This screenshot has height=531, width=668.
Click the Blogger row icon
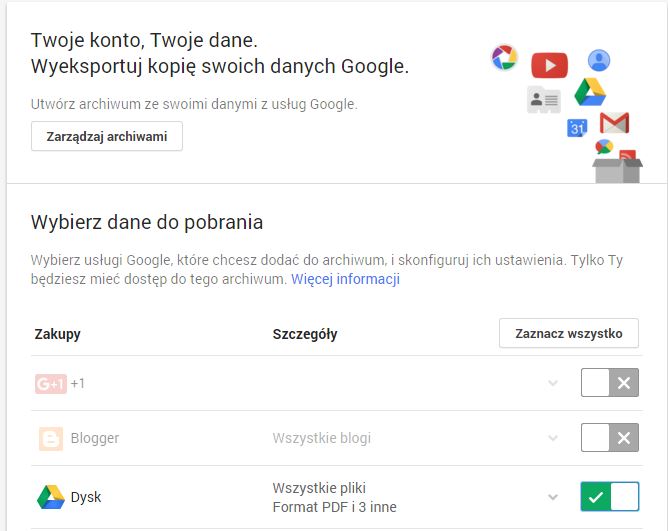(x=51, y=439)
